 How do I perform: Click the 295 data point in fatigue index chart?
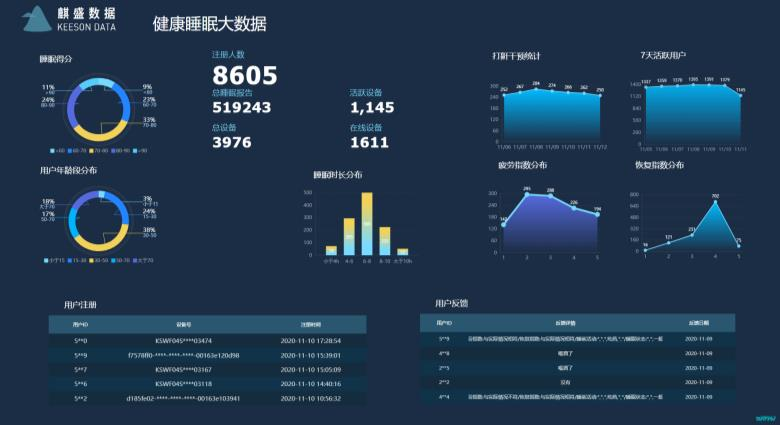point(527,194)
